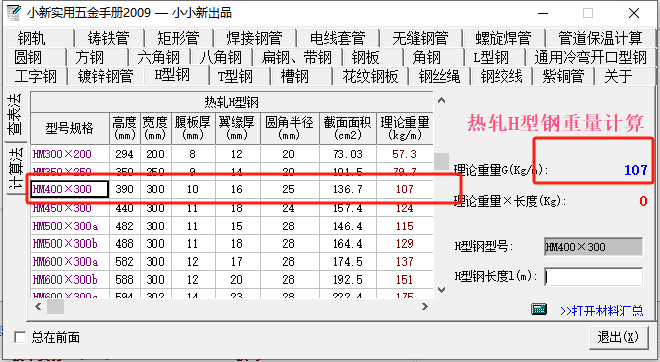Open the 铸铁管 tab
660x362 pixels.
click(109, 38)
